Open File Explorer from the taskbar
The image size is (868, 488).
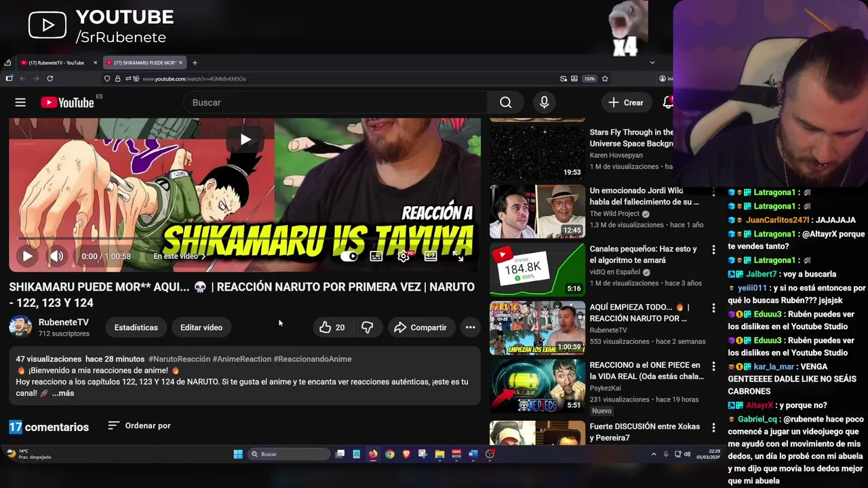tap(439, 454)
